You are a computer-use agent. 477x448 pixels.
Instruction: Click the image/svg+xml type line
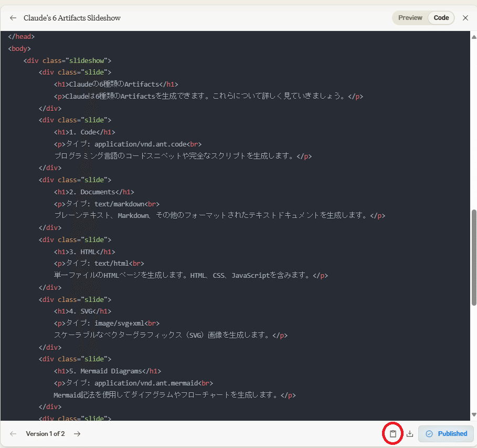(107, 323)
